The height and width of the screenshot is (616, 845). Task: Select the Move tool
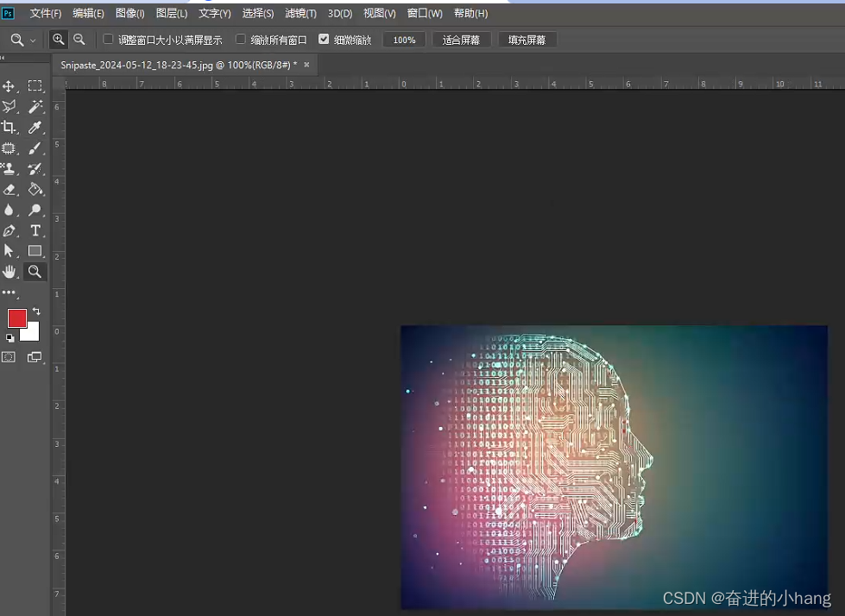pyautogui.click(x=9, y=86)
